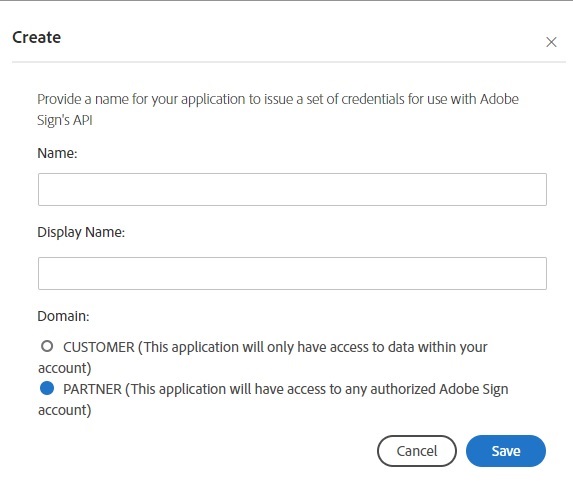Click the "Domain:" section label
The height and width of the screenshot is (486, 573).
pos(63,316)
